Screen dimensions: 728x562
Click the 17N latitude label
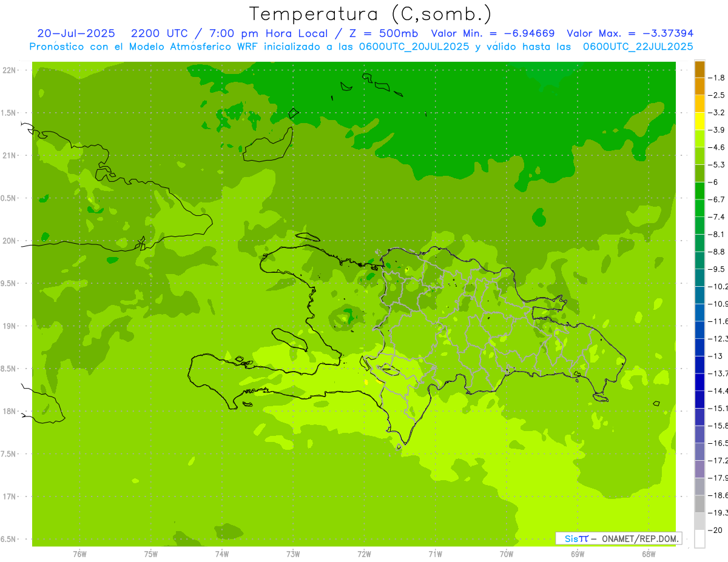click(x=9, y=497)
